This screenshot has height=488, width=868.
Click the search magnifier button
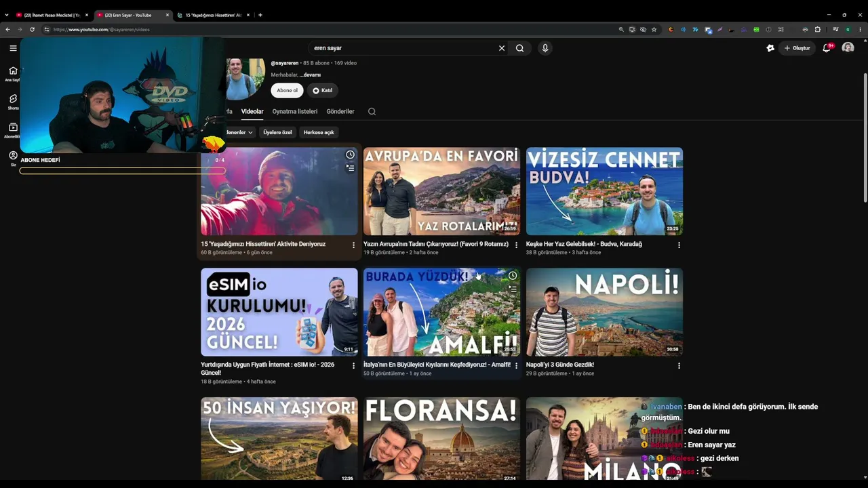[519, 48]
